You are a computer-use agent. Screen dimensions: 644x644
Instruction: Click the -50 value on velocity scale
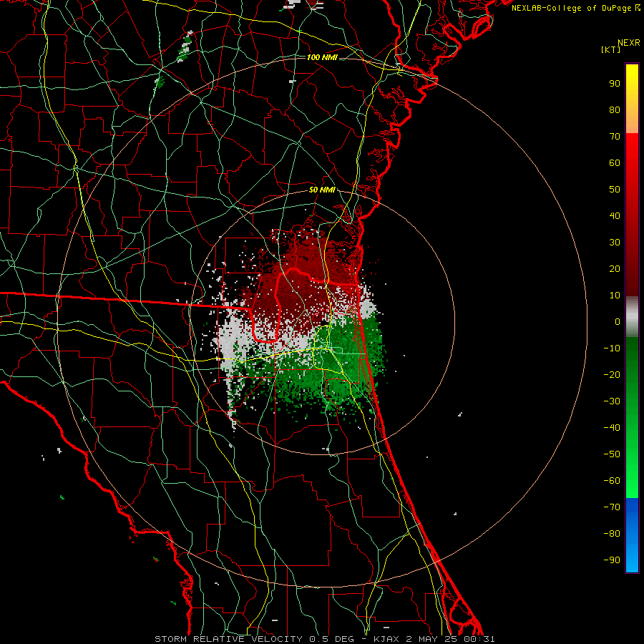[612, 454]
